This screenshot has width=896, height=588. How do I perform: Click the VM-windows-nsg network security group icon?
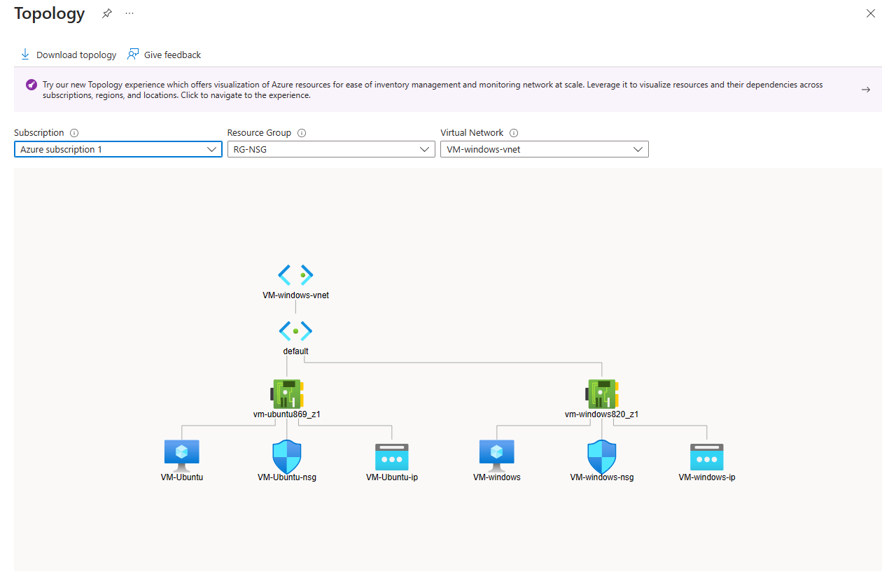point(602,456)
